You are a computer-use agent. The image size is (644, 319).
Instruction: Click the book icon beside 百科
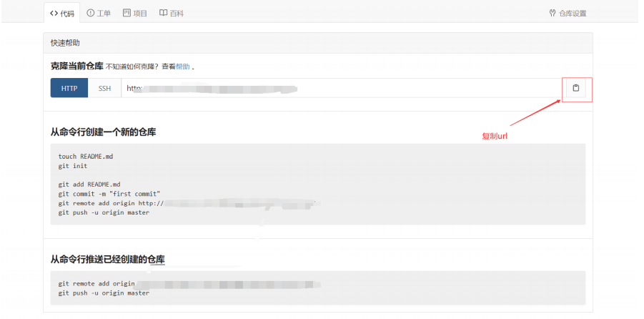(163, 13)
